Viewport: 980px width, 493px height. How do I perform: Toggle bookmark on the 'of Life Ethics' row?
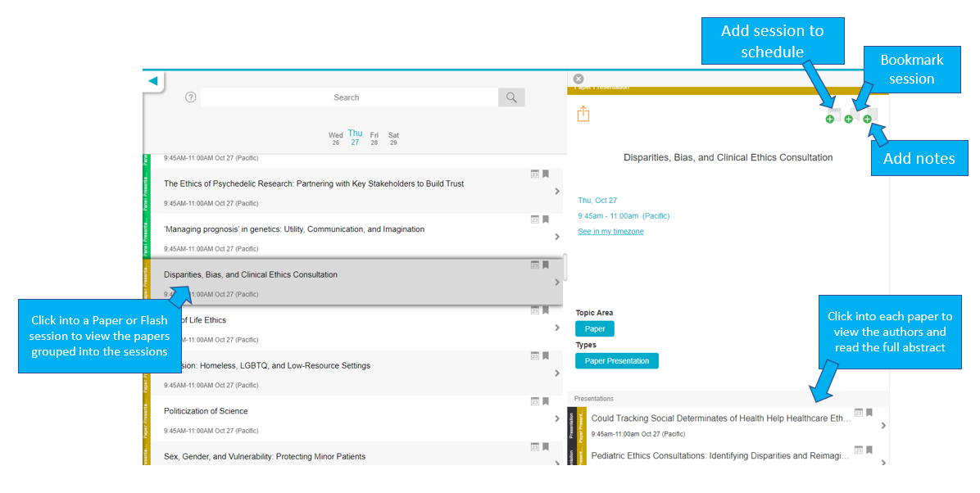coord(546,310)
